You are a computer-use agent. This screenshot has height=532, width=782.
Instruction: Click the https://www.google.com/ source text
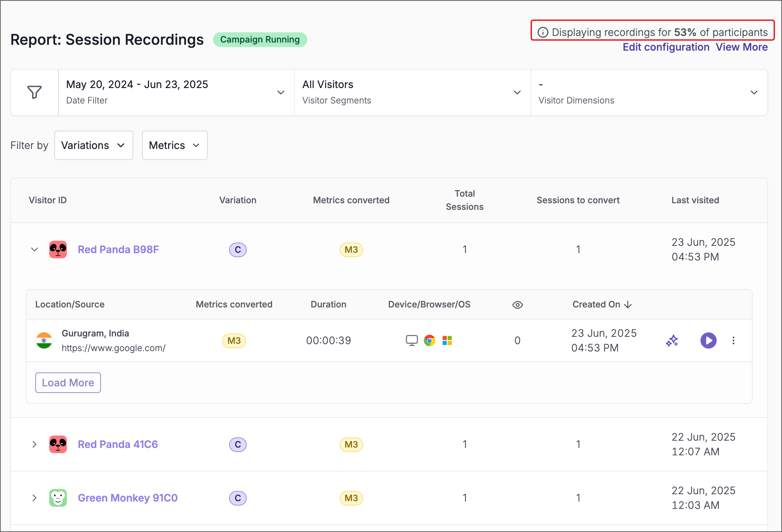click(113, 348)
